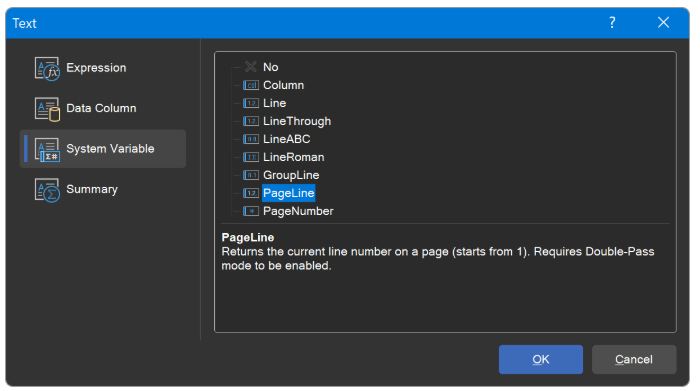Select the LineThrough variable

297,121
